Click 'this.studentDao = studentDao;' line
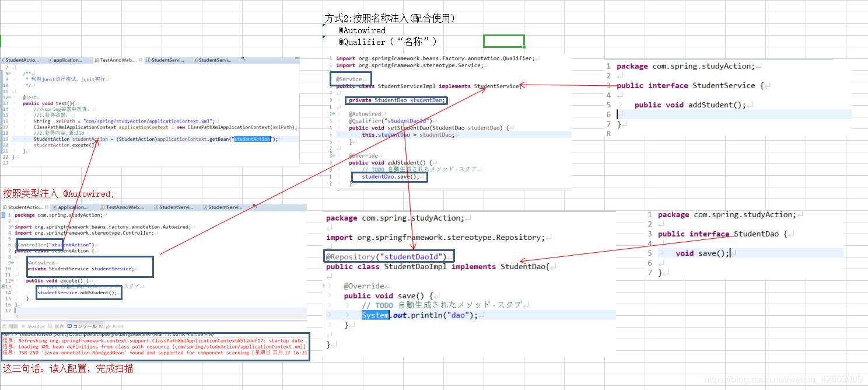 point(408,135)
